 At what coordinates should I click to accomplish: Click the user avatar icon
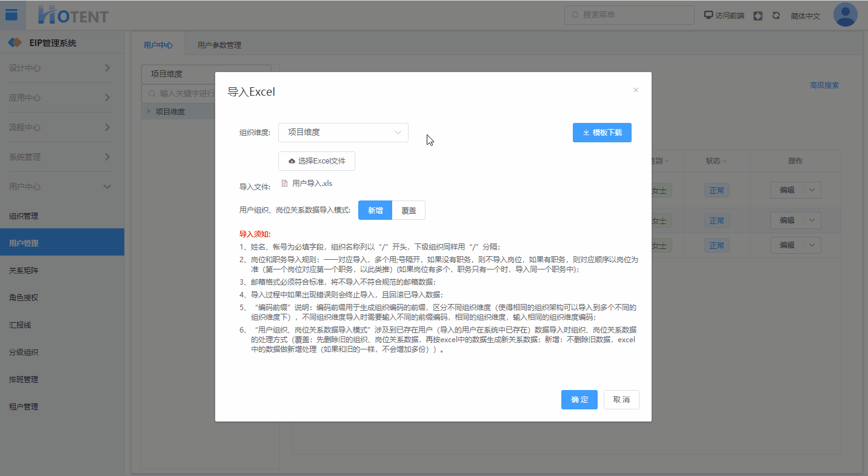(x=845, y=15)
